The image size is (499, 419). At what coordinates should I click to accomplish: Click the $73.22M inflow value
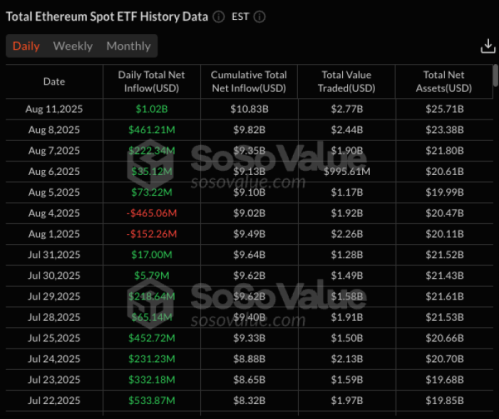click(x=152, y=192)
